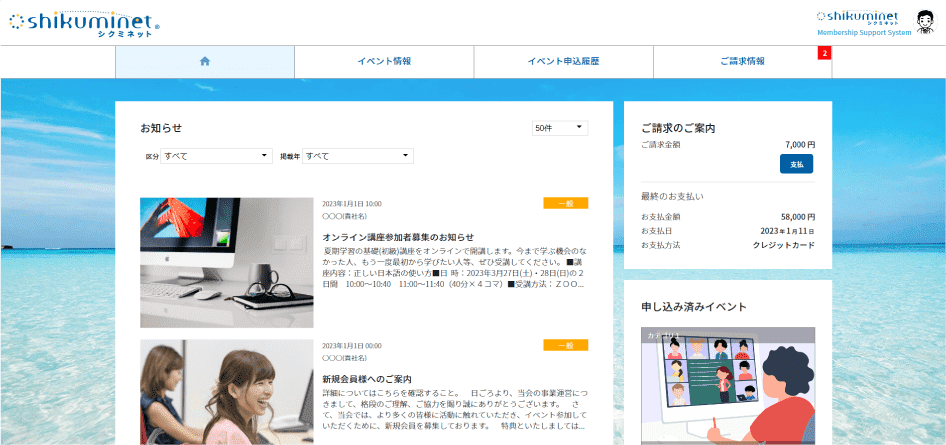
Task: Click the クレジットカード payment method text
Action: click(784, 245)
